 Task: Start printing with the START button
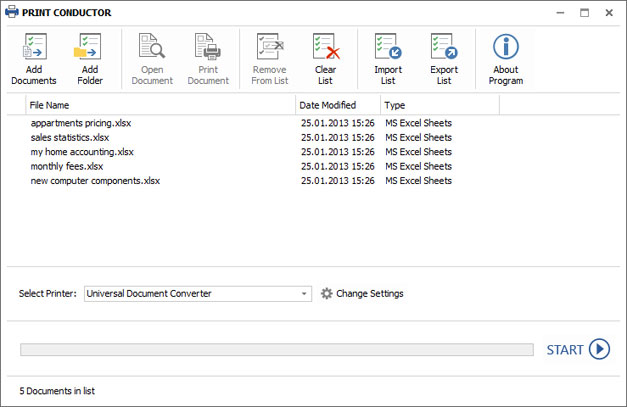coord(578,349)
